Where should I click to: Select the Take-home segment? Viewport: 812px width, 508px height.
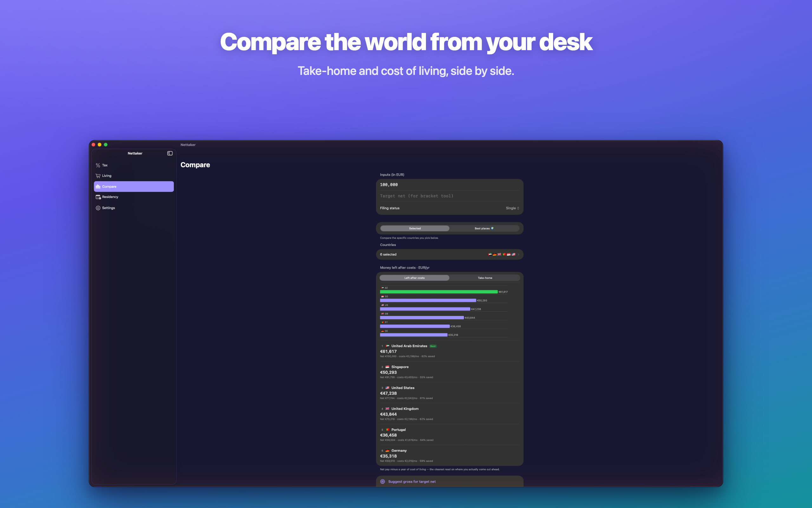[485, 278]
